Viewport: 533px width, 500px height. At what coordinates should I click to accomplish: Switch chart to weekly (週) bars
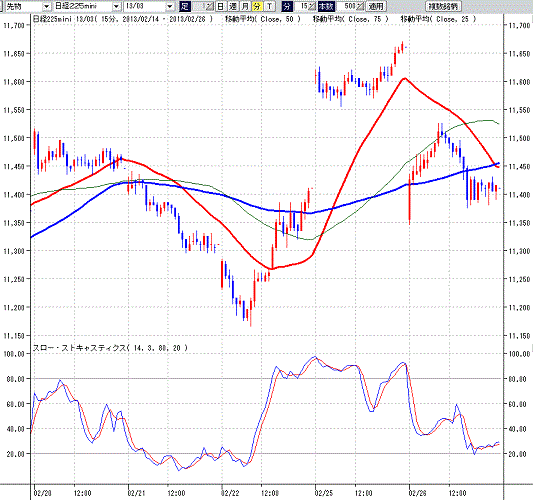click(x=233, y=6)
